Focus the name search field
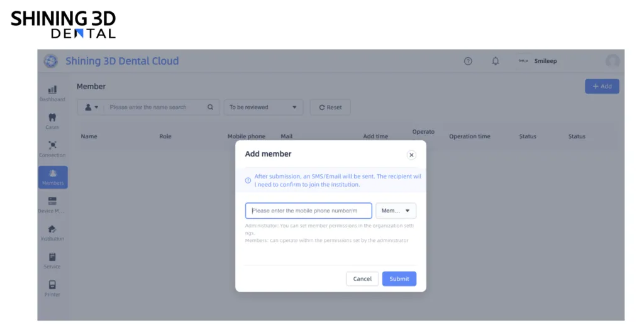644x330 pixels. [x=154, y=107]
